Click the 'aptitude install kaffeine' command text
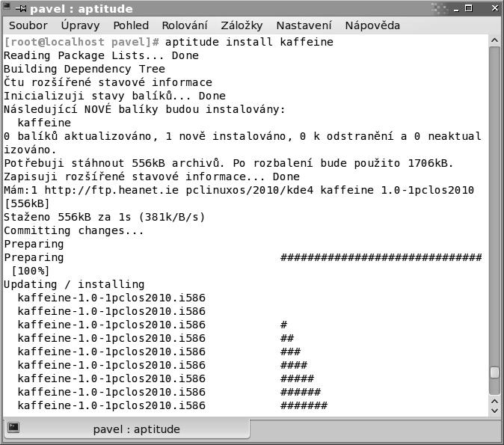This screenshot has width=504, height=445. 249,42
